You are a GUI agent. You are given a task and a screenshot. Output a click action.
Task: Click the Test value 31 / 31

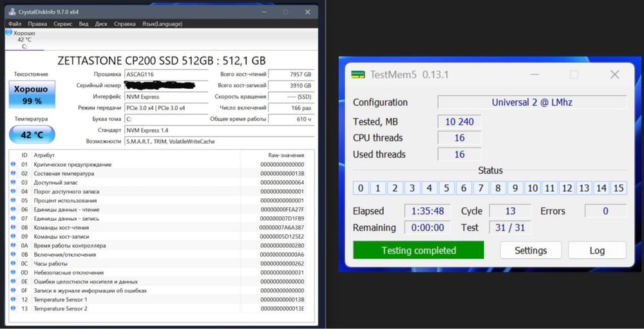tap(510, 227)
